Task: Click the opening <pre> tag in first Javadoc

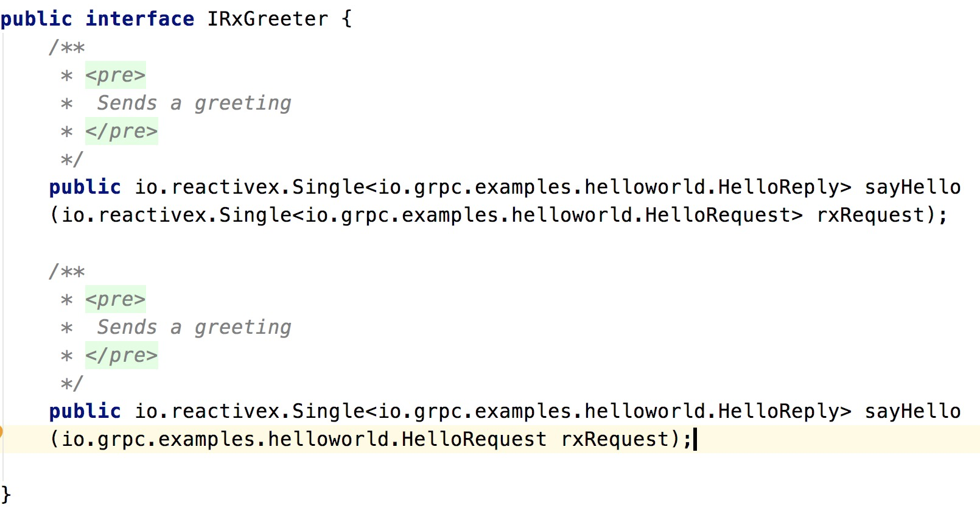Action: (x=115, y=75)
